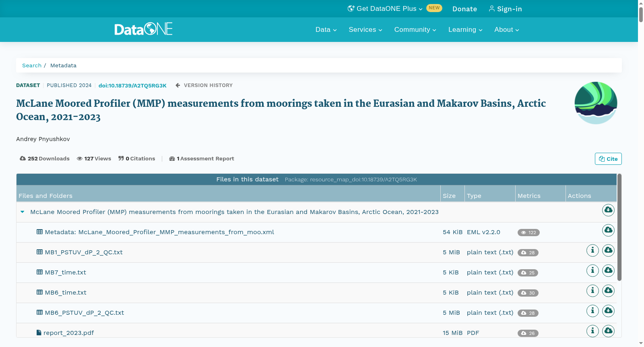Image resolution: width=644 pixels, height=347 pixels.
Task: Click the Metadata: McLane_Moored_Profiler XML file name
Action: (x=159, y=232)
